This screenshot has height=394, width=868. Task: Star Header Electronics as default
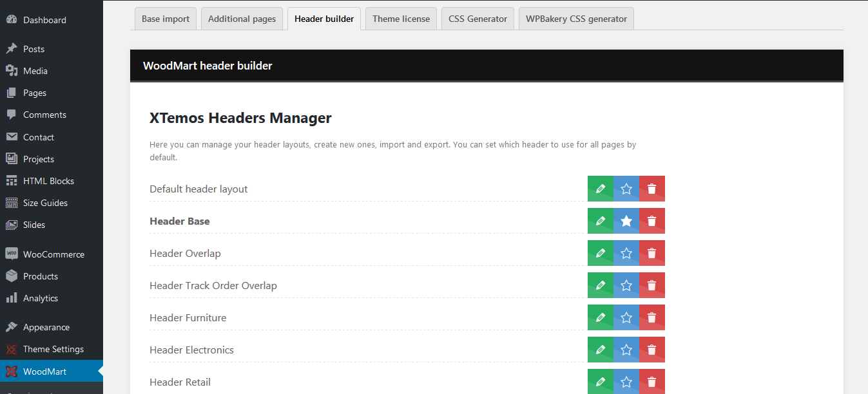[626, 350]
